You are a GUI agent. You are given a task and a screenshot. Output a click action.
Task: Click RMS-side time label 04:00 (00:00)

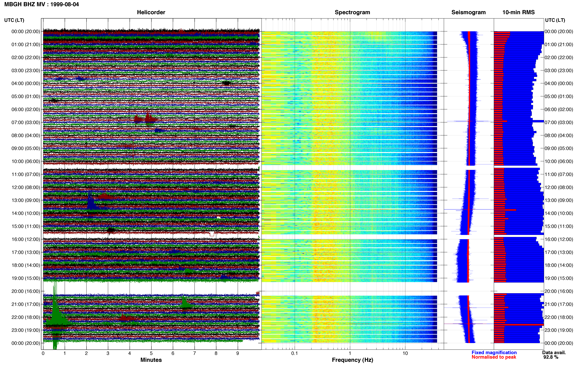coord(559,83)
